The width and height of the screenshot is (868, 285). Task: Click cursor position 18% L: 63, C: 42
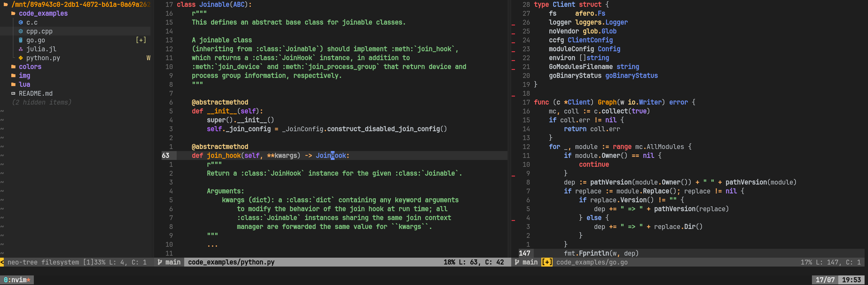click(x=474, y=262)
